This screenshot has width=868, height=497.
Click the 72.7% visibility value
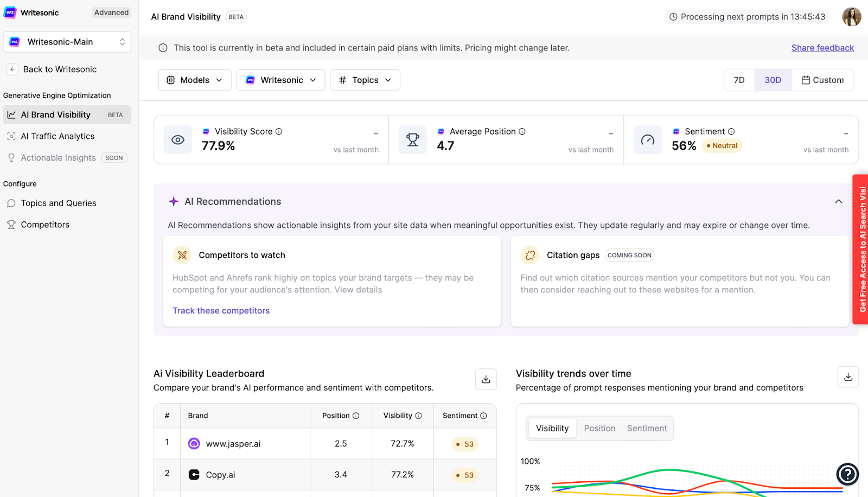[403, 444]
